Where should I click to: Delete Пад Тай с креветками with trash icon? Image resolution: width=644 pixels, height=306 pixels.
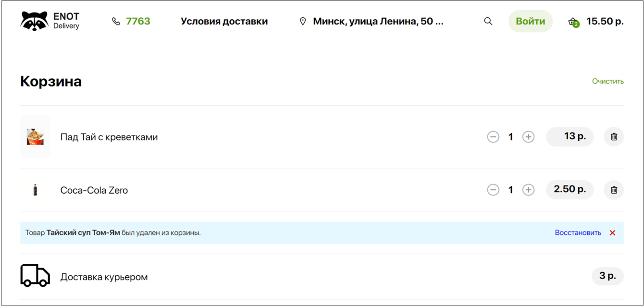614,137
